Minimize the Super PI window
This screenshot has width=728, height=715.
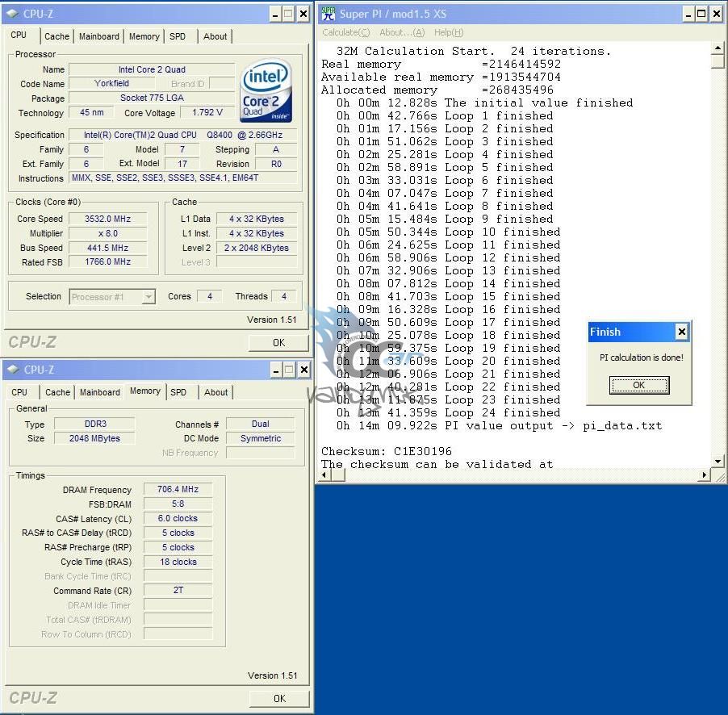pos(689,14)
